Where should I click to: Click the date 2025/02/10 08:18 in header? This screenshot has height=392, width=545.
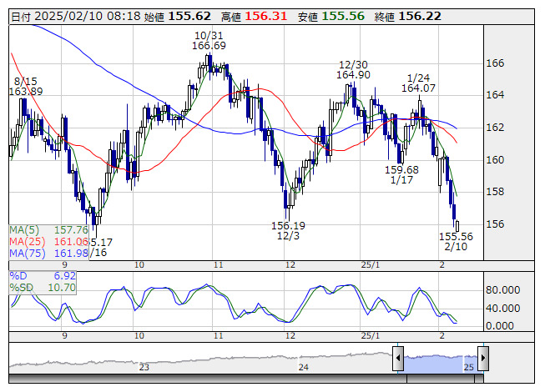(88, 16)
